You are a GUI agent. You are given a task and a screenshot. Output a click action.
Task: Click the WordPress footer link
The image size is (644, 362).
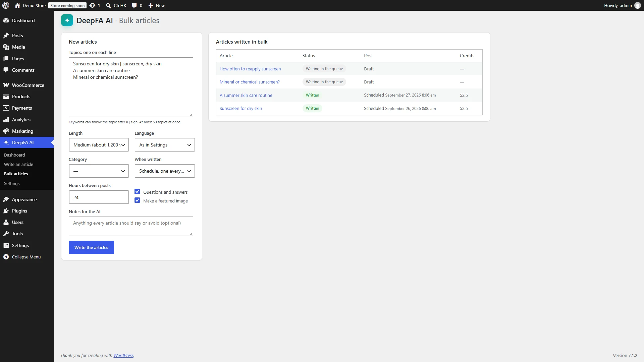click(x=123, y=355)
